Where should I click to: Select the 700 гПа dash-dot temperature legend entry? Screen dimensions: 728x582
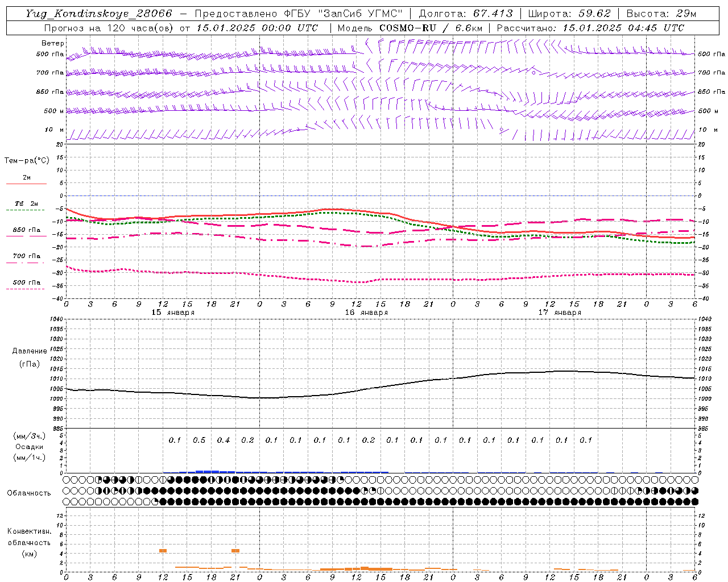point(26,256)
